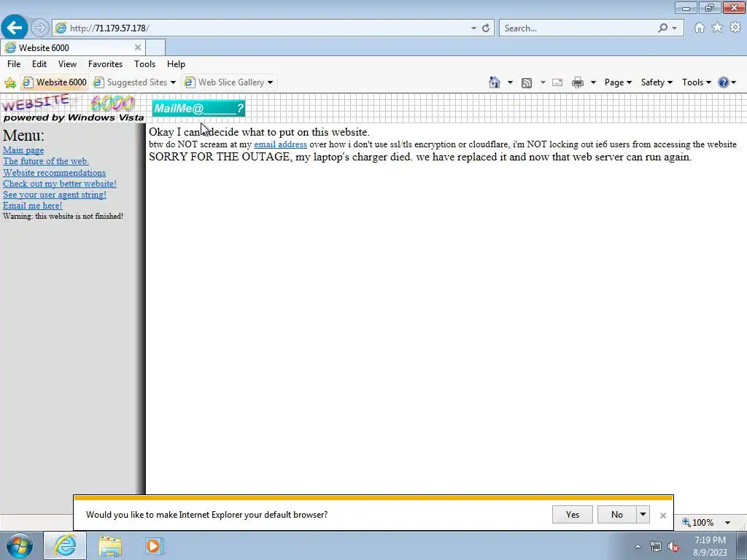Dismiss the default browser notification bar

(662, 516)
